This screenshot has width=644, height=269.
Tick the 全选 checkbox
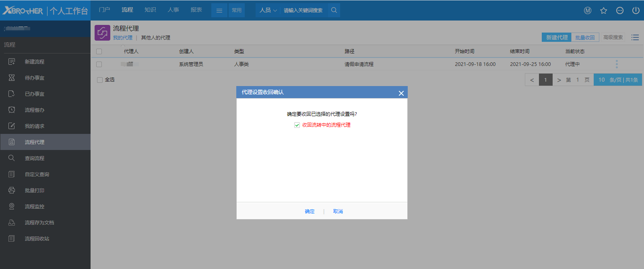[x=100, y=80]
